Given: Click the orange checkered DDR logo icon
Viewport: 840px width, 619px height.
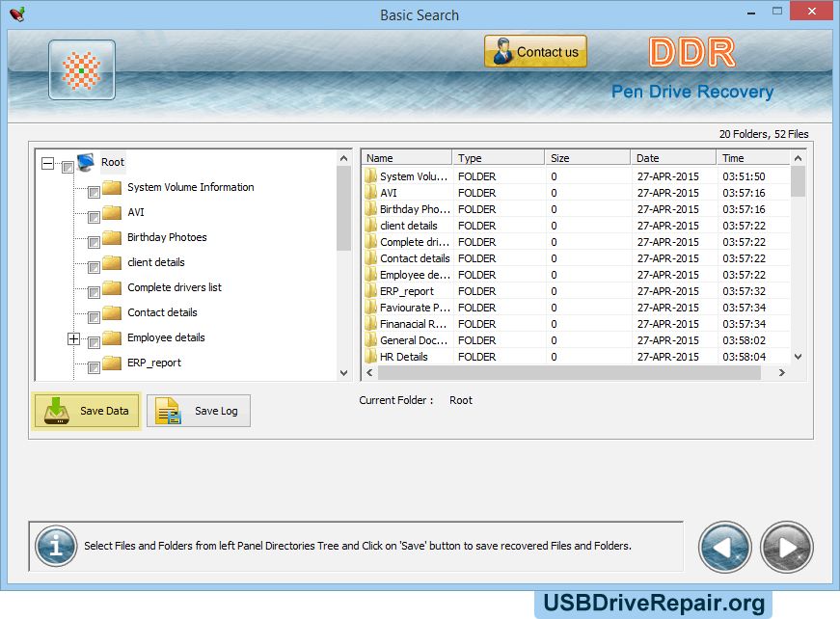Looking at the screenshot, I should coord(81,69).
